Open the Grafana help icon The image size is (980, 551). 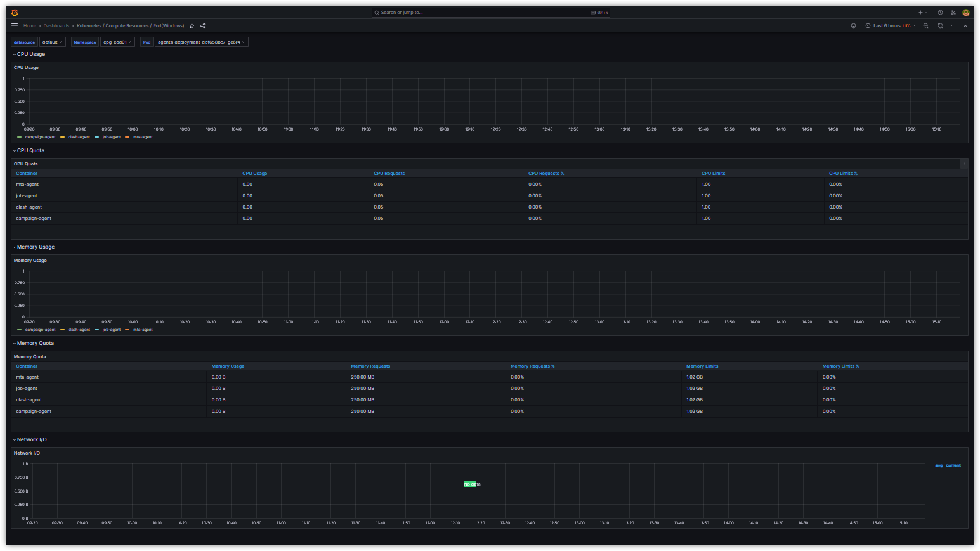point(939,12)
